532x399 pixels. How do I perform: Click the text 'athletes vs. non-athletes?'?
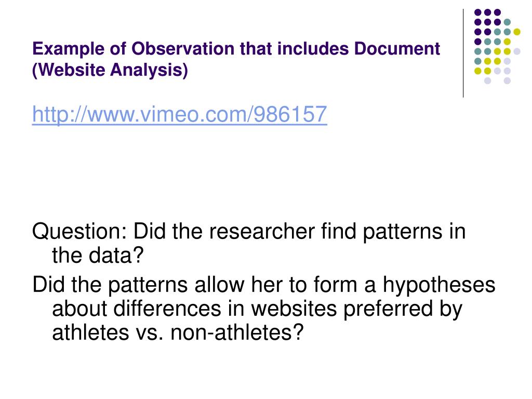[x=178, y=332]
